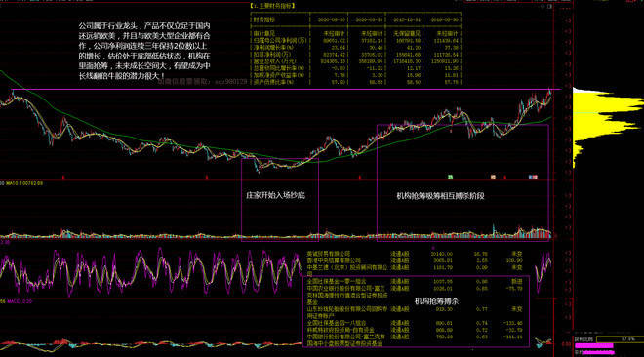The width and height of the screenshot is (644, 357).
Task: Click the magenta horizontal resistance line
Action: [x=287, y=89]
